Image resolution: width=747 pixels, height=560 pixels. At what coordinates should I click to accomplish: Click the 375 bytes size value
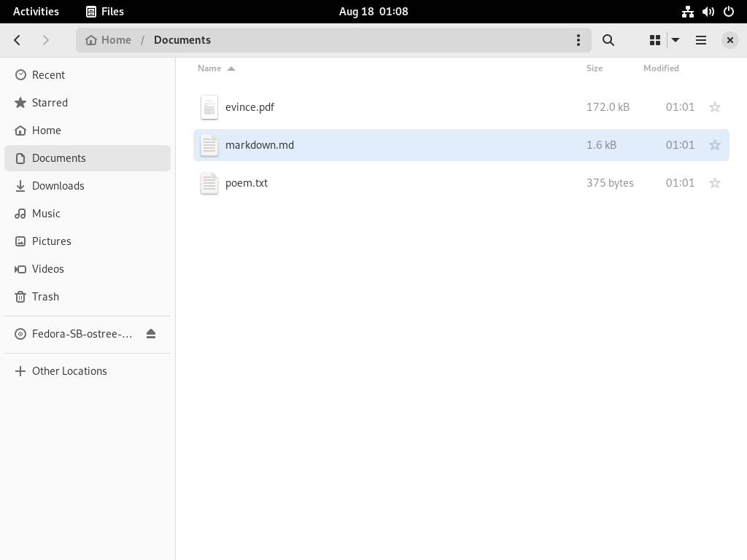tap(610, 183)
